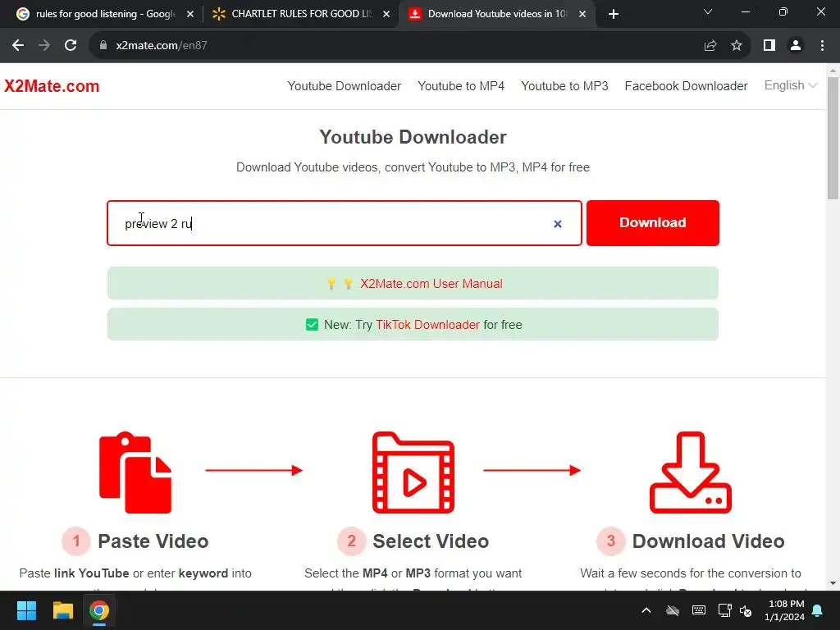Clear the search field with the X

pyautogui.click(x=558, y=224)
